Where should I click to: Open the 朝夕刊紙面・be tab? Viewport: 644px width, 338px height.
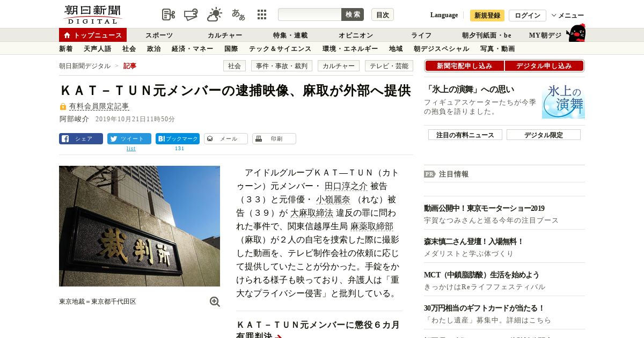click(487, 35)
